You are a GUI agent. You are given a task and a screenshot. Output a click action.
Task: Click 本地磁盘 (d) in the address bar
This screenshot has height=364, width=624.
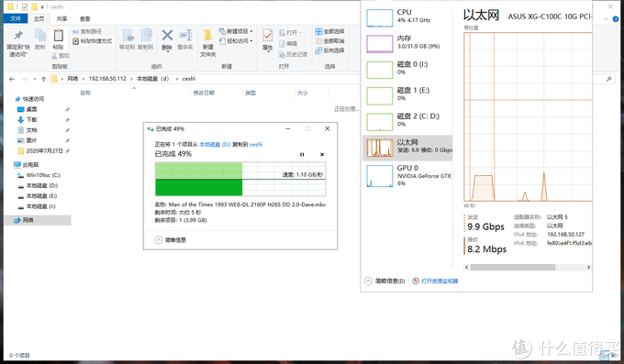(x=153, y=79)
